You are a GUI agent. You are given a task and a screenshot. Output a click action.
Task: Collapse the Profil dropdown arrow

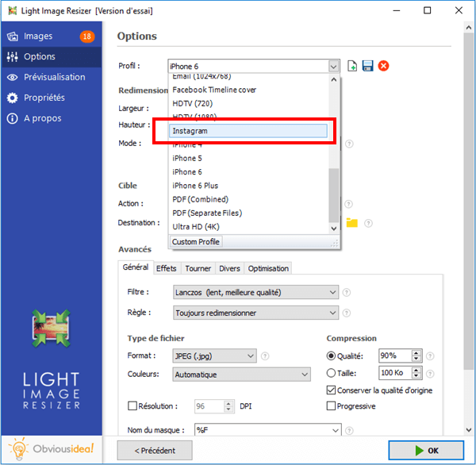point(333,66)
